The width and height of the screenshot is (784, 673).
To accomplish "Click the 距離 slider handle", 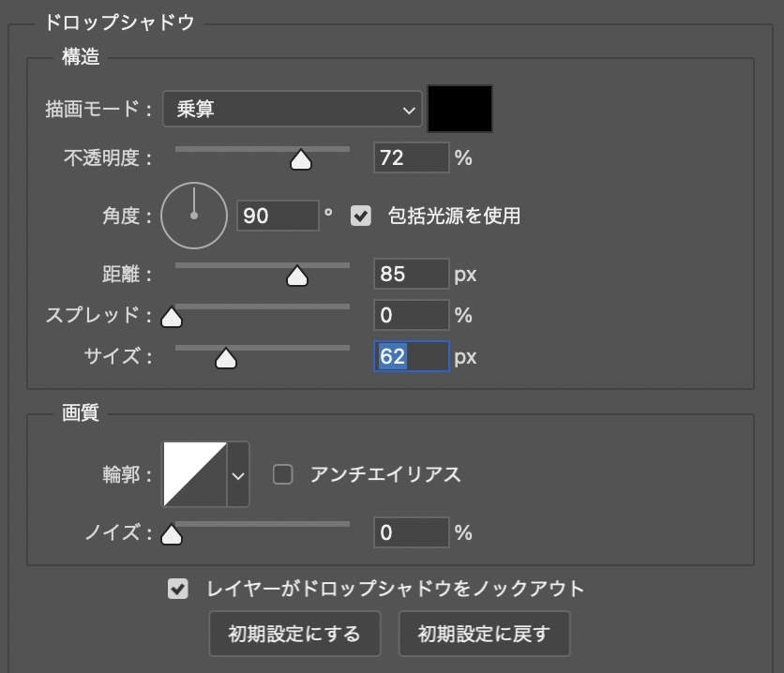I will point(296,277).
